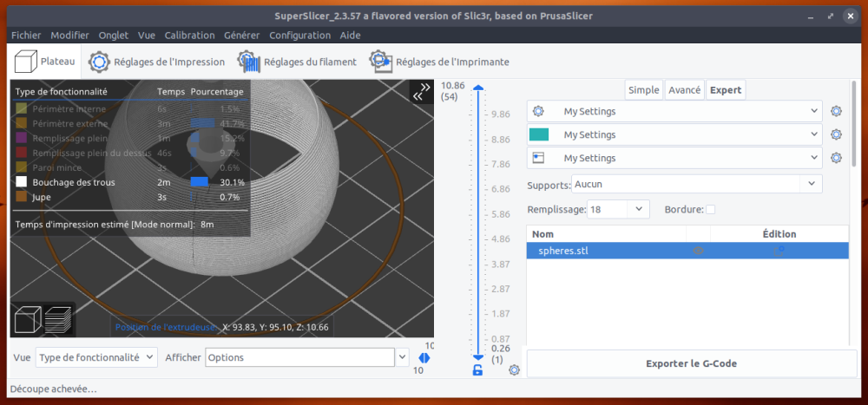Click the estimated print time text 8m
Viewport: 868px width, 405px height.
(207, 225)
